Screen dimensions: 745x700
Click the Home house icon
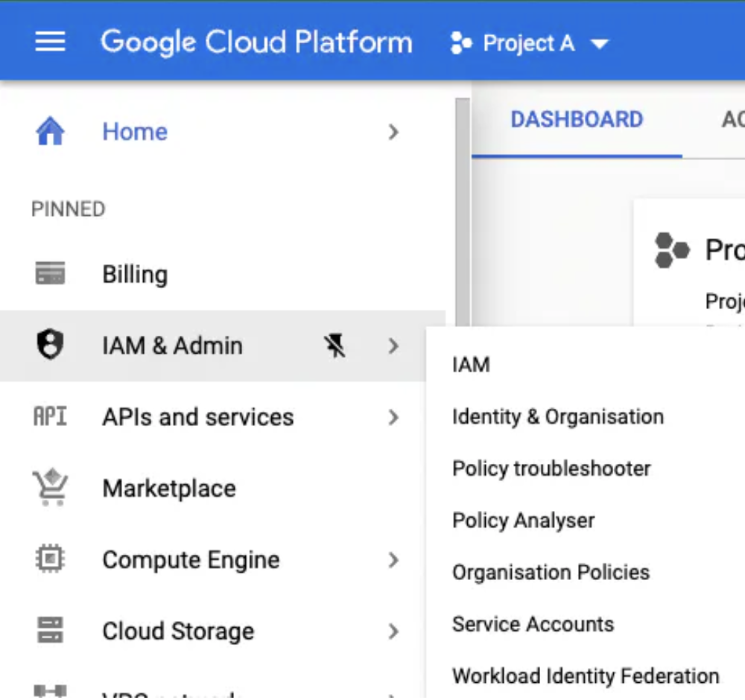(50, 133)
